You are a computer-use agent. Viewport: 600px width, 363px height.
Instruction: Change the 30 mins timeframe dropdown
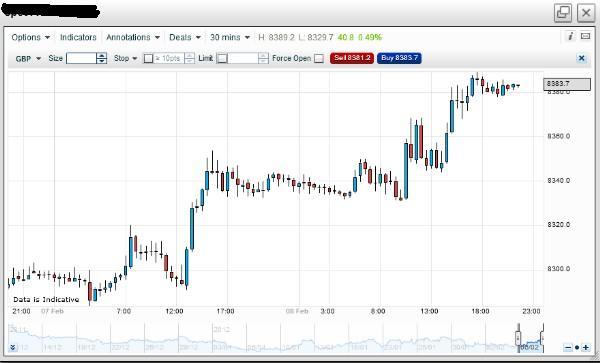tap(230, 37)
